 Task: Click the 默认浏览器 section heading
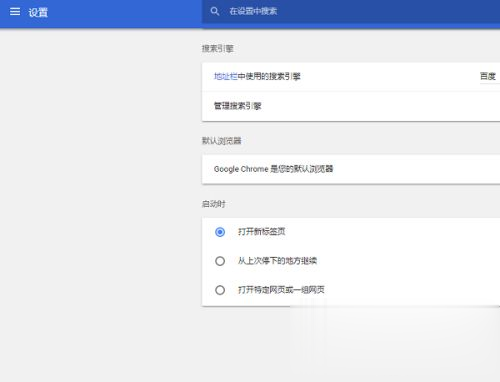(x=221, y=141)
